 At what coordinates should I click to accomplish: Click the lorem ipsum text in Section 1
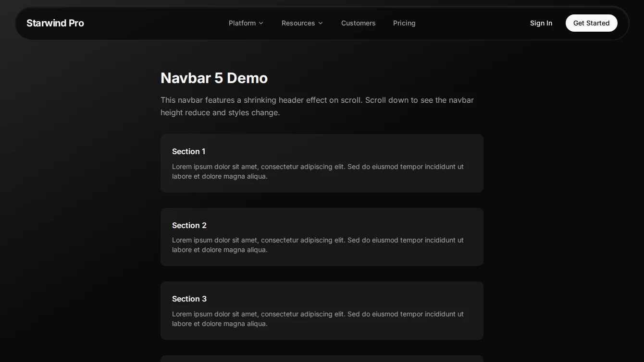pyautogui.click(x=317, y=171)
